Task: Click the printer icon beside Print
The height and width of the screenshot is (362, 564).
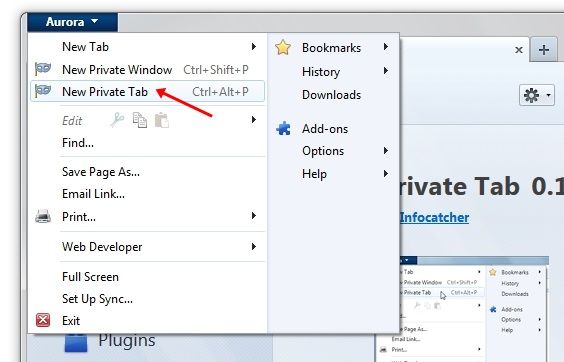Action: 43,217
